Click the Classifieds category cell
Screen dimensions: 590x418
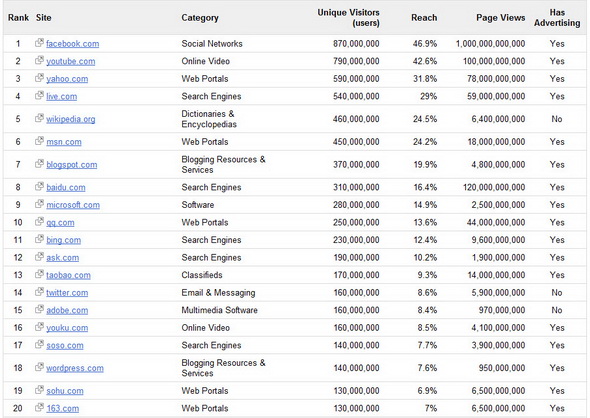202,275
